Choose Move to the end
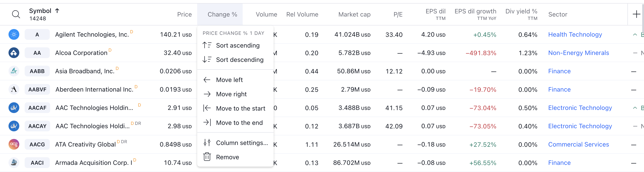This screenshot has height=172, width=644. click(239, 123)
